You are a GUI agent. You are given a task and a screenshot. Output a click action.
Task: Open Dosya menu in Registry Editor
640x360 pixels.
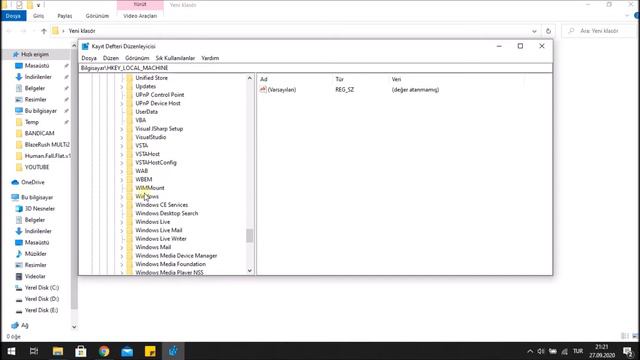coord(89,58)
